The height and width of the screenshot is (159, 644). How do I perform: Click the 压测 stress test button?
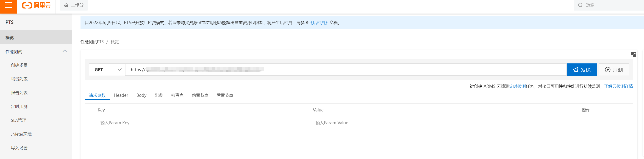(614, 70)
